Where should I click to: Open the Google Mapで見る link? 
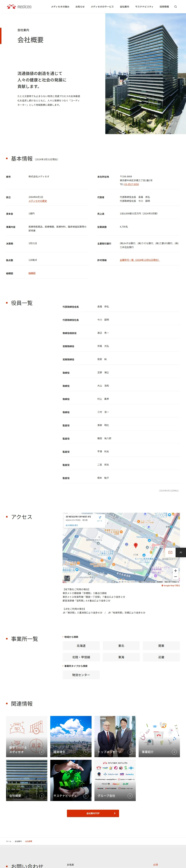[x=170, y=586]
